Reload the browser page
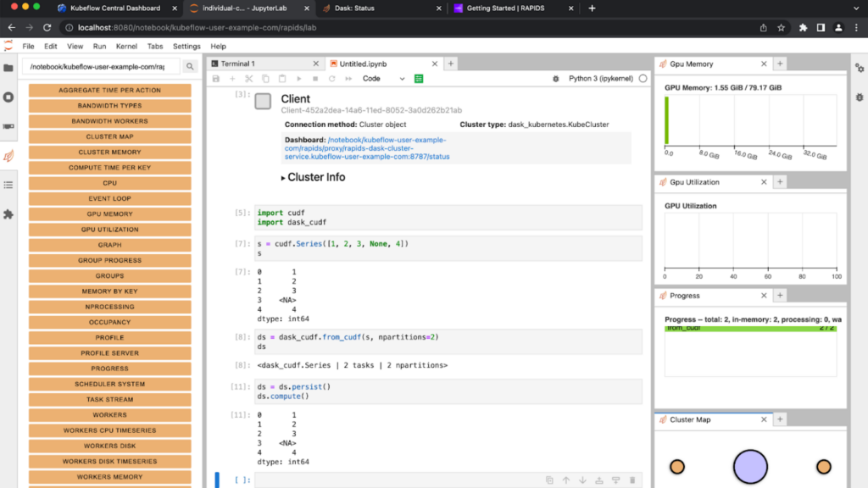The height and width of the screenshot is (488, 868). click(x=47, y=27)
